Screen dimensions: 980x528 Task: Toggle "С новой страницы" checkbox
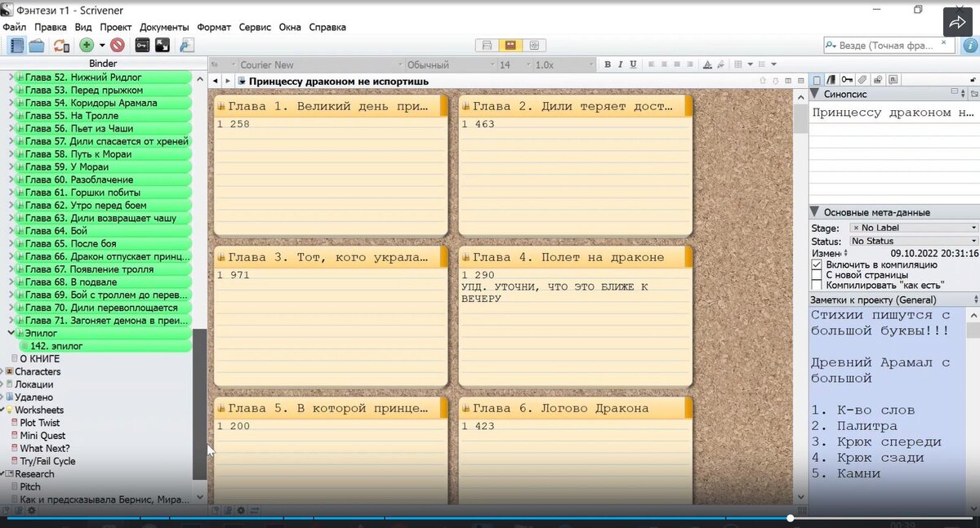click(x=817, y=275)
